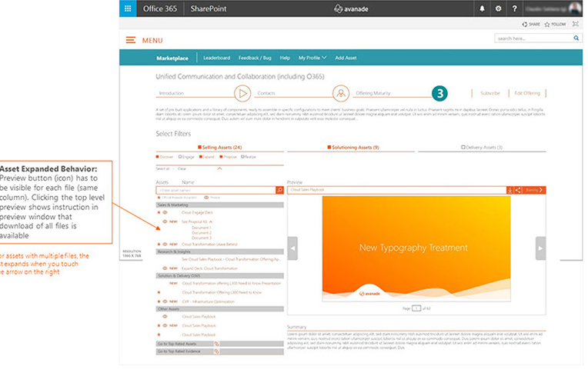
Task: Toggle the Engage filter checkbox
Action: click(179, 156)
